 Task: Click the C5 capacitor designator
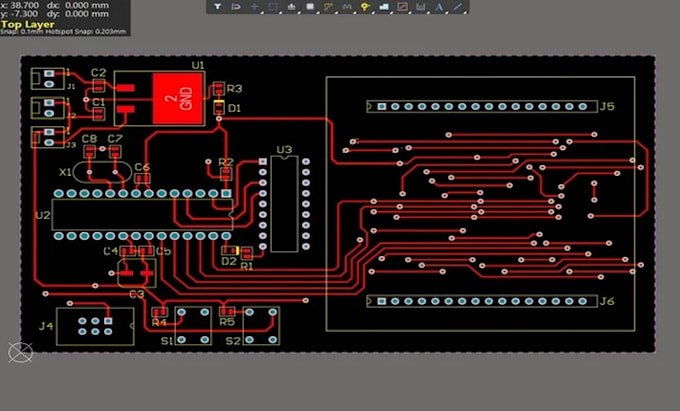coord(163,251)
